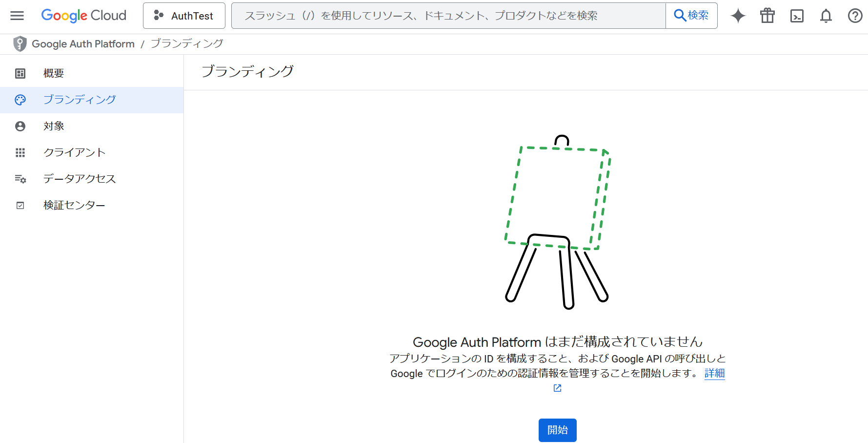Click the Google Cloud logo
This screenshot has height=443, width=868.
click(83, 16)
